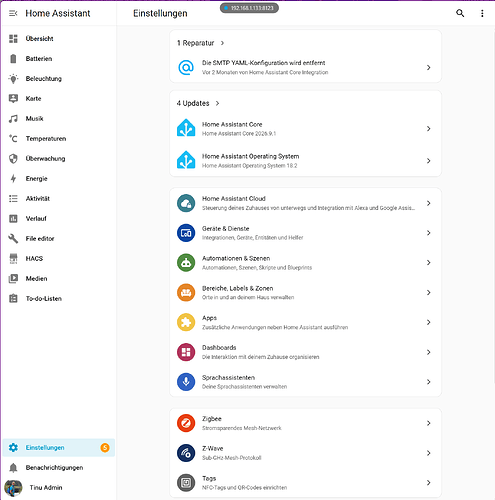Click the Apps puzzle piece icon

(186, 322)
